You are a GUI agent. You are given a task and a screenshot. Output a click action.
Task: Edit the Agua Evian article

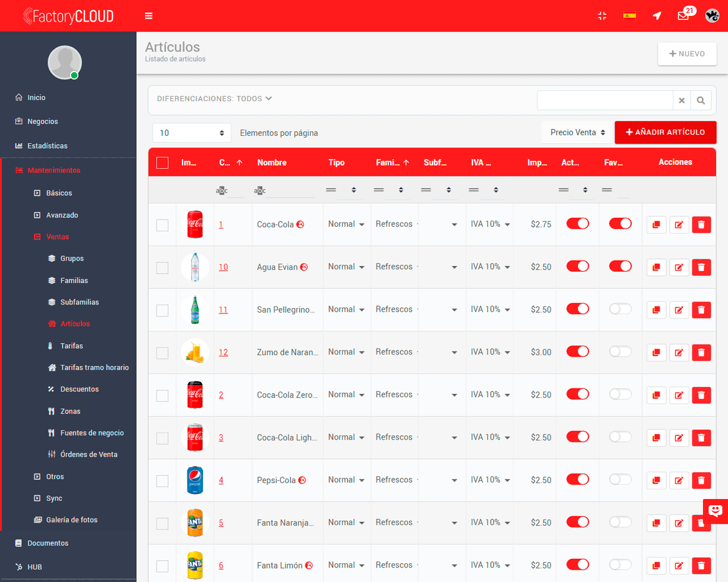679,267
